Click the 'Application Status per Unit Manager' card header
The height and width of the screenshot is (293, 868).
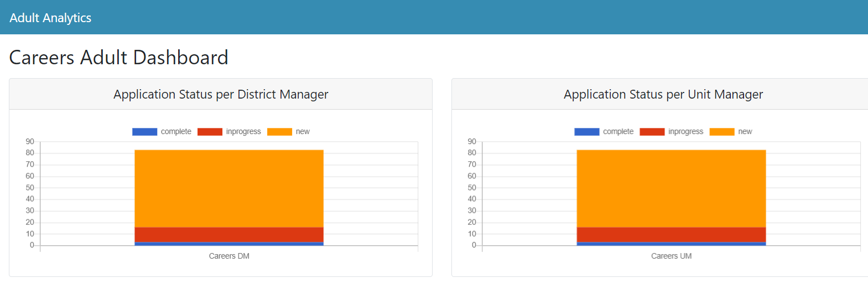(663, 94)
